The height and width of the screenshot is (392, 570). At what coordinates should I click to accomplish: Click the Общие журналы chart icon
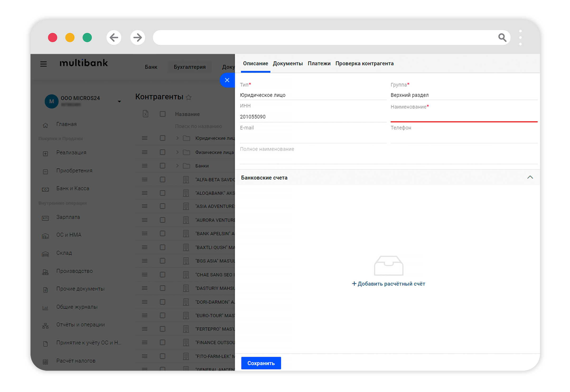[x=45, y=308]
